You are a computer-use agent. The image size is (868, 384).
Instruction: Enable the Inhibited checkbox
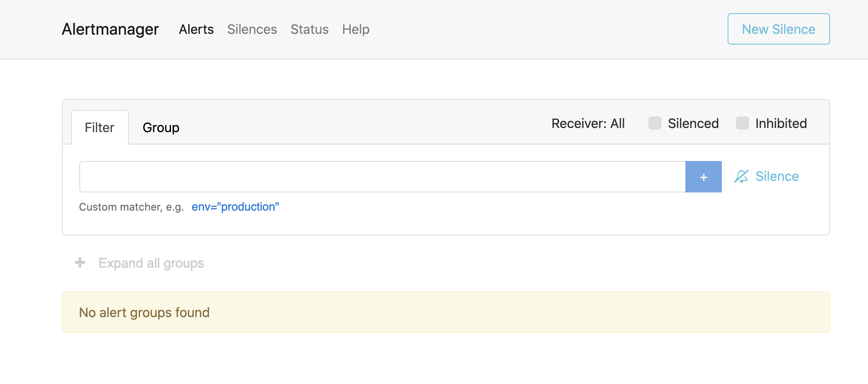743,123
